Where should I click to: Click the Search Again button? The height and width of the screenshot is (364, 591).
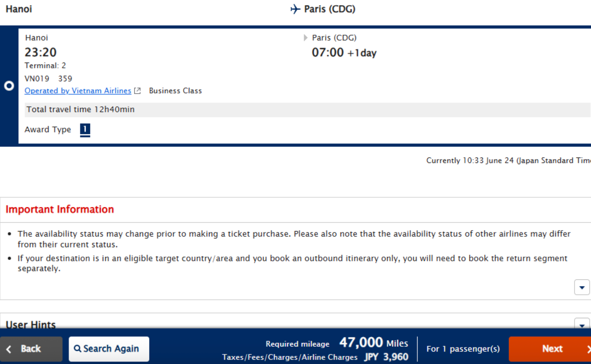point(109,349)
